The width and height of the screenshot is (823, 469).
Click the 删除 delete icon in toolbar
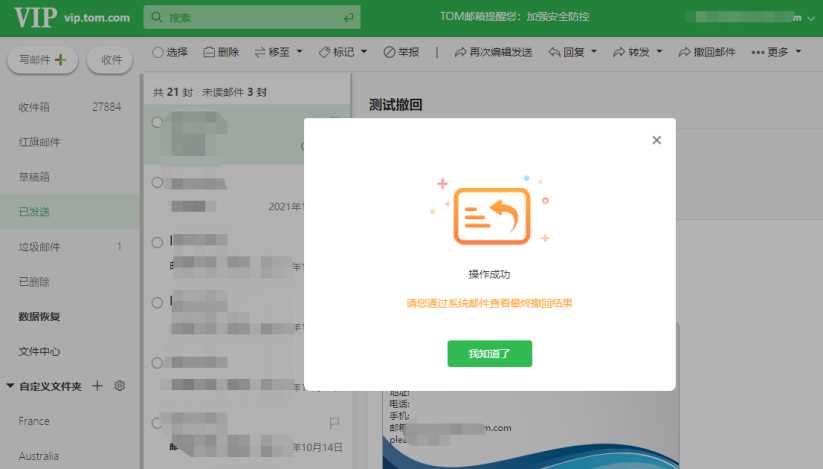tap(209, 52)
